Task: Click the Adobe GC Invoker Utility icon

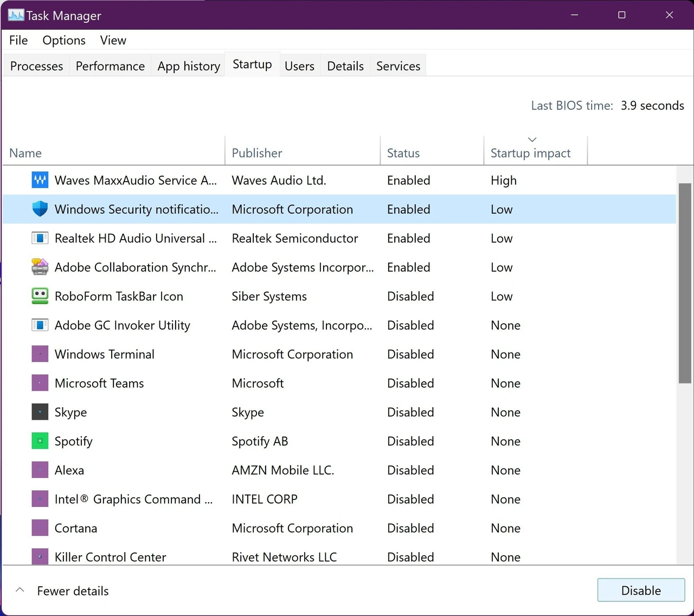Action: [40, 325]
